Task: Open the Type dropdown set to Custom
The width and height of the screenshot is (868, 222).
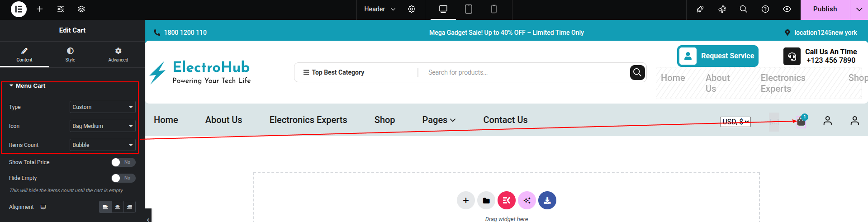Action: tap(103, 107)
